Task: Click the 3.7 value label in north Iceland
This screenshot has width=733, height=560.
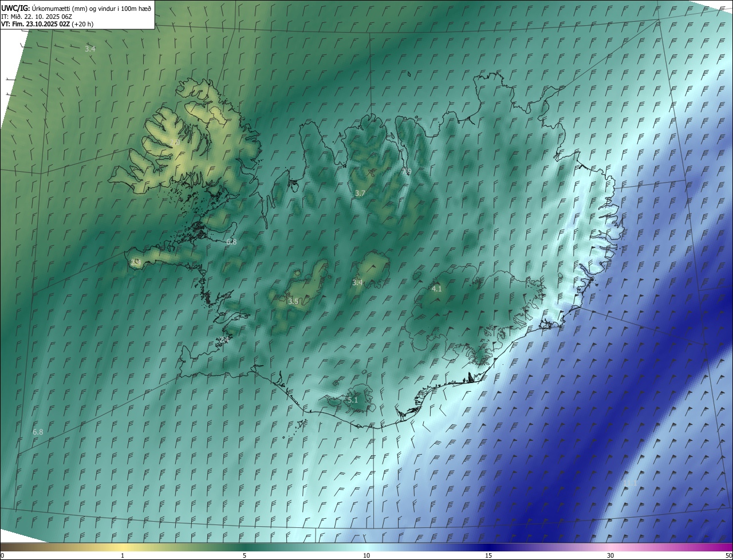Action: [360, 194]
